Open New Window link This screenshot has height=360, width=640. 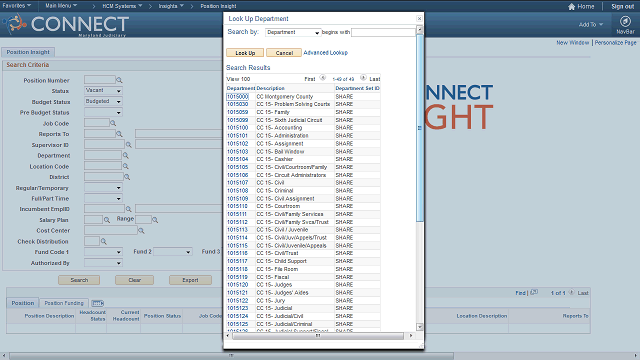(x=572, y=42)
